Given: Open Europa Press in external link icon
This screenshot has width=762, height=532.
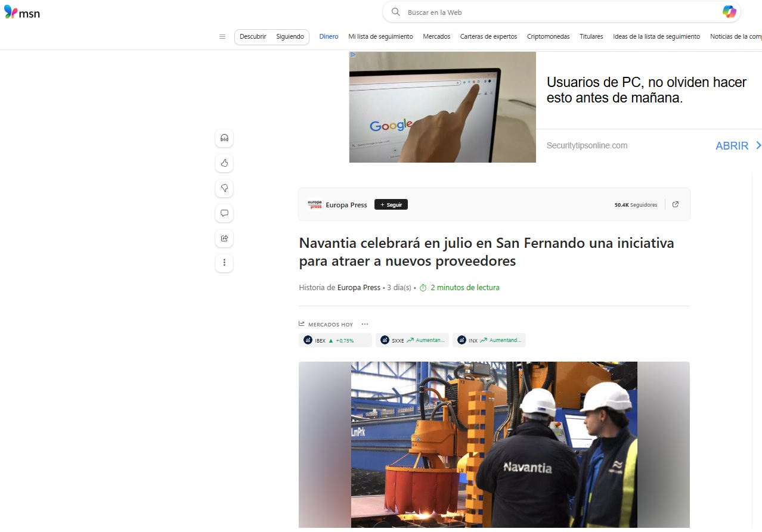Looking at the screenshot, I should 676,204.
